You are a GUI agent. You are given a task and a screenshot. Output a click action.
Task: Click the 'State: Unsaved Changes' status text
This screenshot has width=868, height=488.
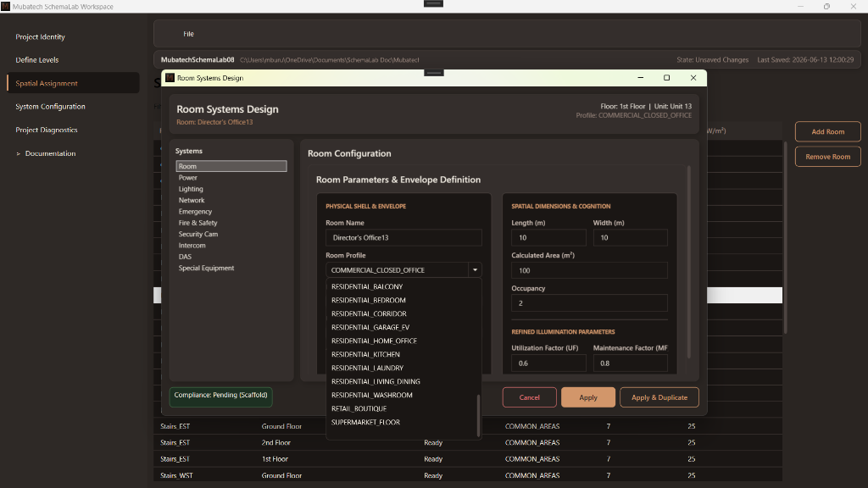point(712,60)
